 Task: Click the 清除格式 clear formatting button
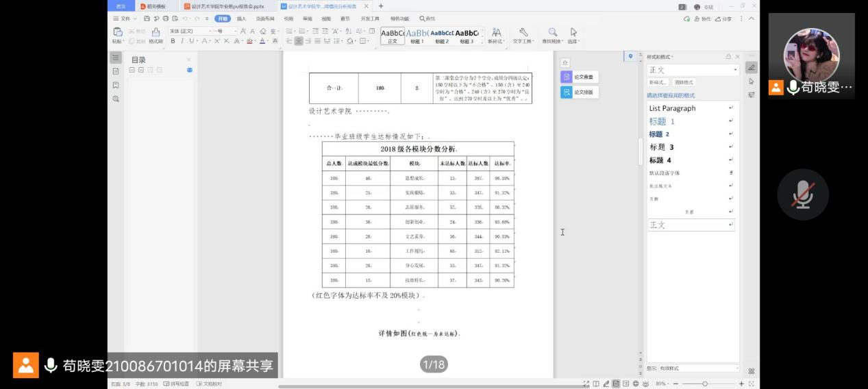(682, 82)
